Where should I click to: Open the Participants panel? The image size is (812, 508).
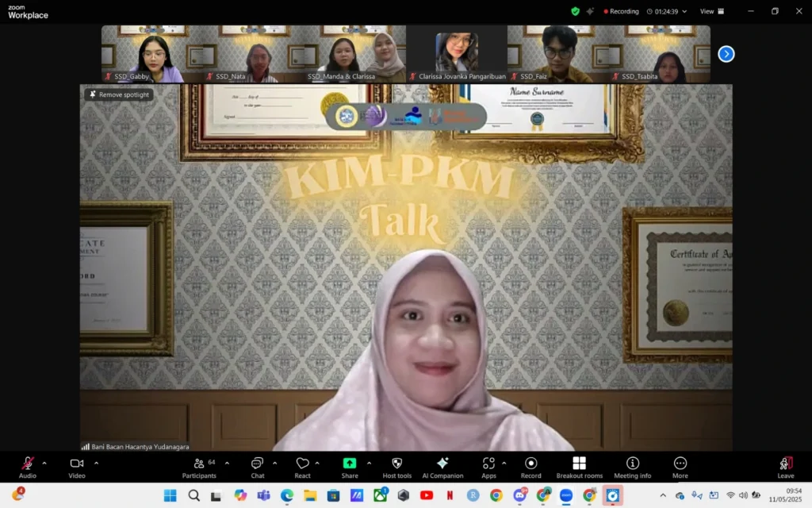pos(199,467)
